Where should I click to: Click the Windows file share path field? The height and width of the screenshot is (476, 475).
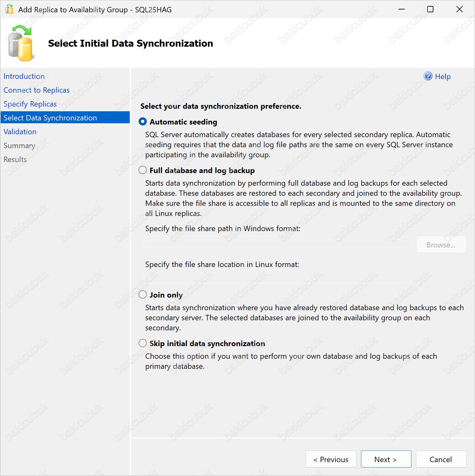[278, 242]
